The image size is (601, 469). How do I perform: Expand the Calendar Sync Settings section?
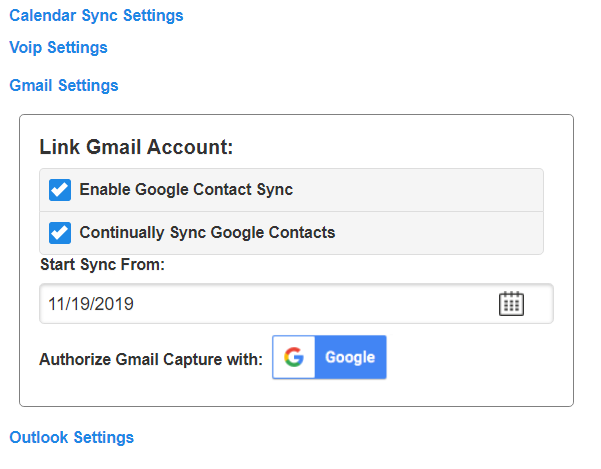[x=96, y=16]
